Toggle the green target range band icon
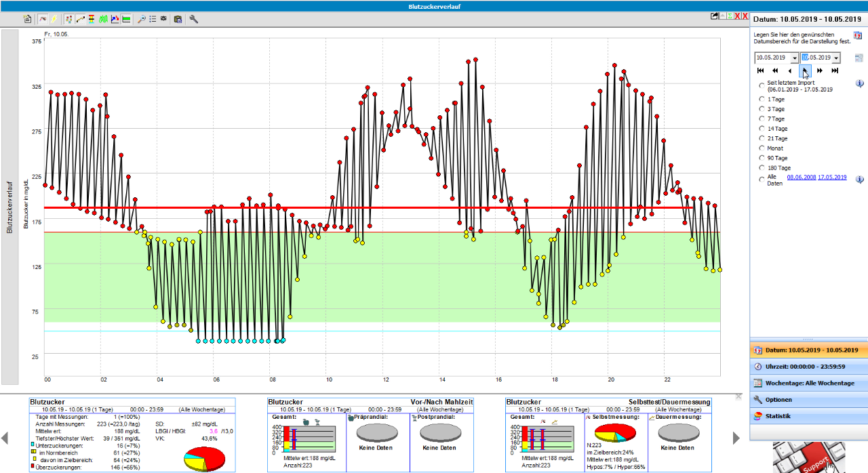The width and height of the screenshot is (868, 473). click(126, 19)
